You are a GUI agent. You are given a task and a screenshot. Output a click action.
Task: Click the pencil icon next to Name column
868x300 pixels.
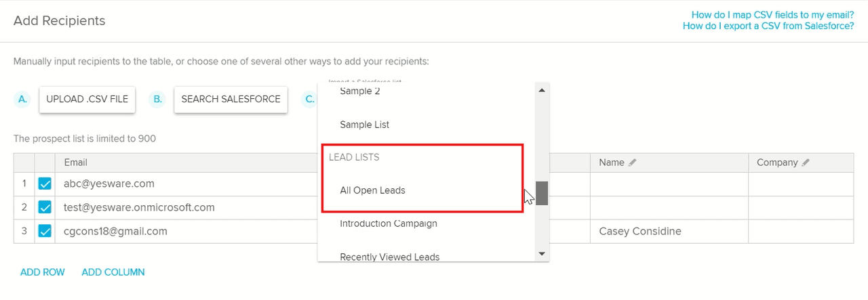click(x=632, y=163)
